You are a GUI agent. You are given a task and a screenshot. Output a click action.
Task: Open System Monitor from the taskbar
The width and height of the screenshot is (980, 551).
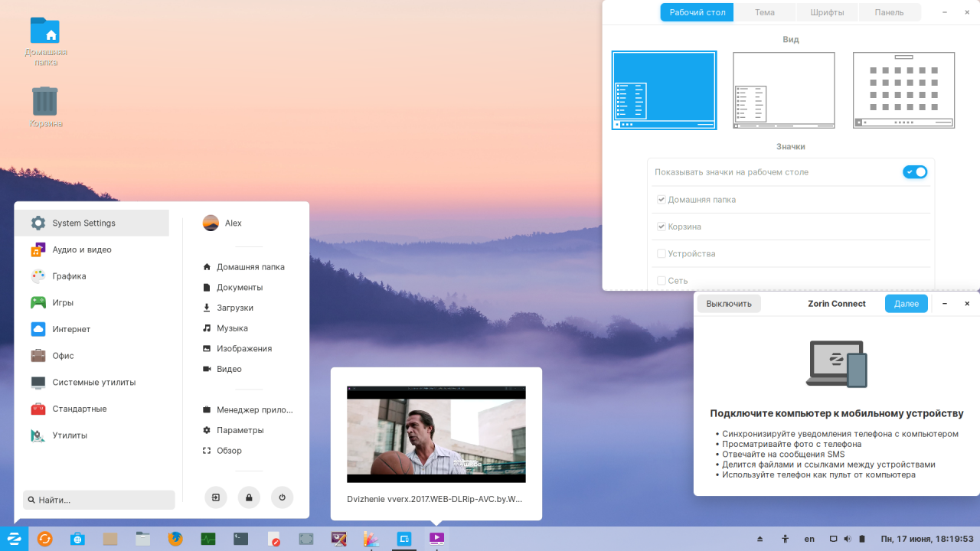tap(208, 539)
